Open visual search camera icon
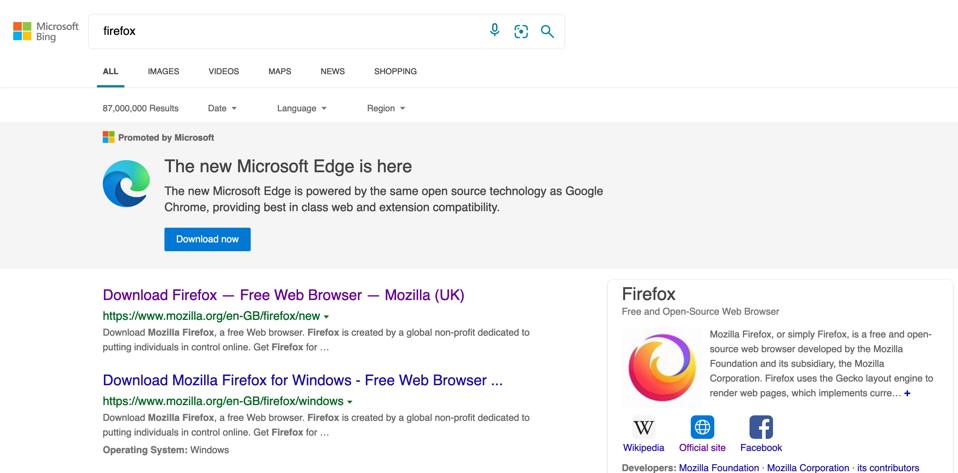 521,31
